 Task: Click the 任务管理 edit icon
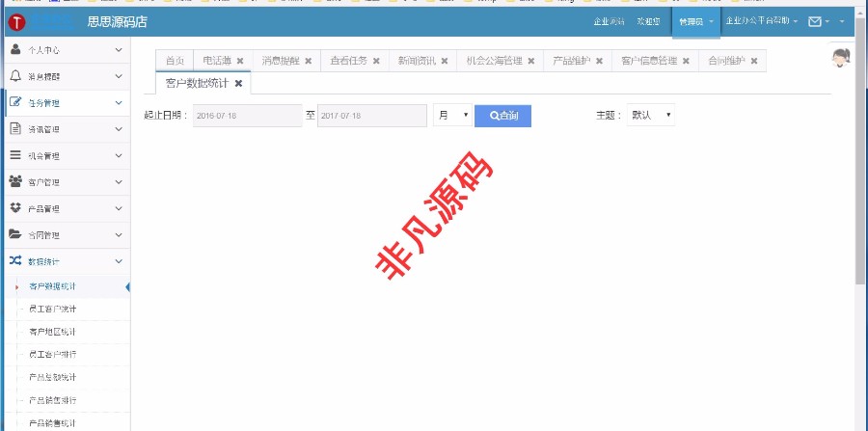(x=15, y=102)
